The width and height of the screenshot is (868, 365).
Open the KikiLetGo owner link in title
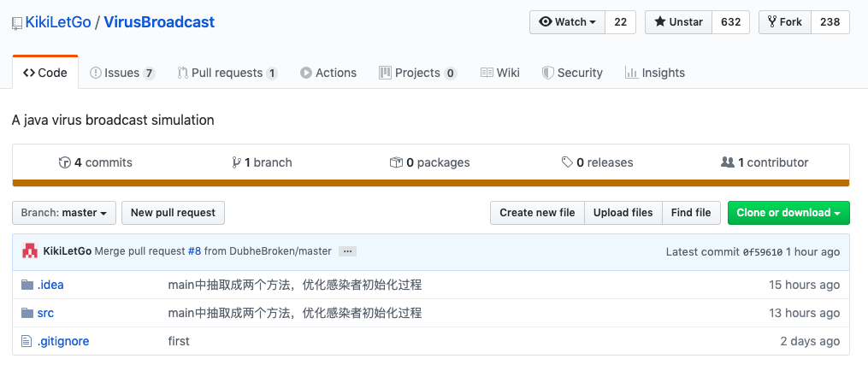58,22
